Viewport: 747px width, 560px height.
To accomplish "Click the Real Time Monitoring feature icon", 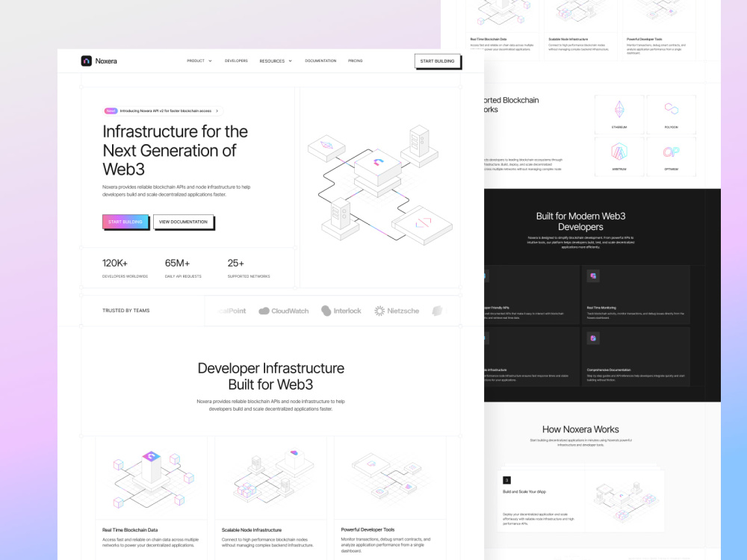I will (593, 276).
